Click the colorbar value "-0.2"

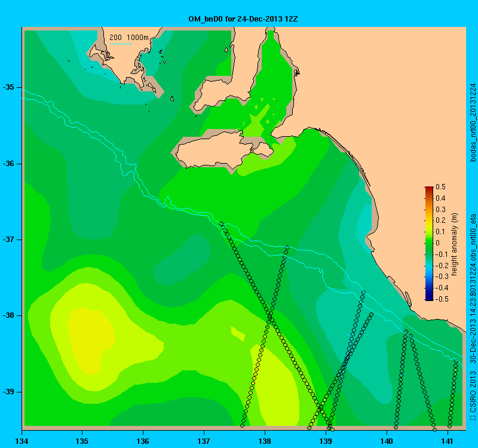tap(441, 265)
